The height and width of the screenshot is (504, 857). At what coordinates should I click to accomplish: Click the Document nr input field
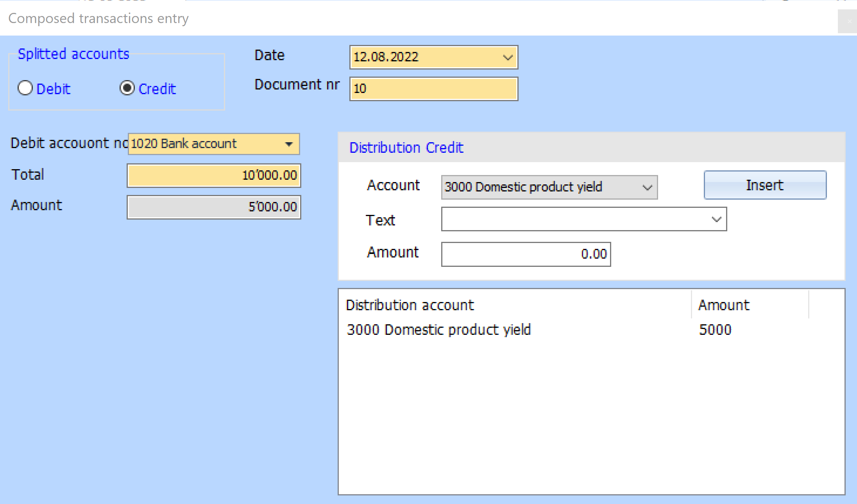point(433,89)
